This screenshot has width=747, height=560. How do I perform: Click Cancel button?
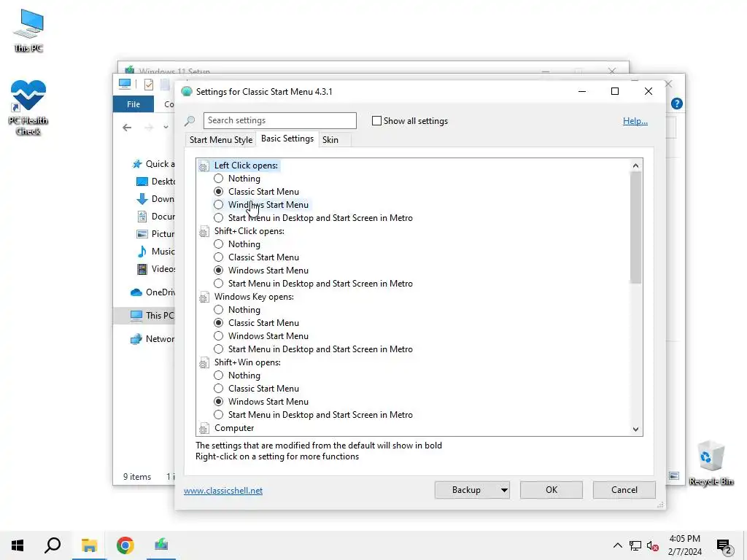(624, 490)
